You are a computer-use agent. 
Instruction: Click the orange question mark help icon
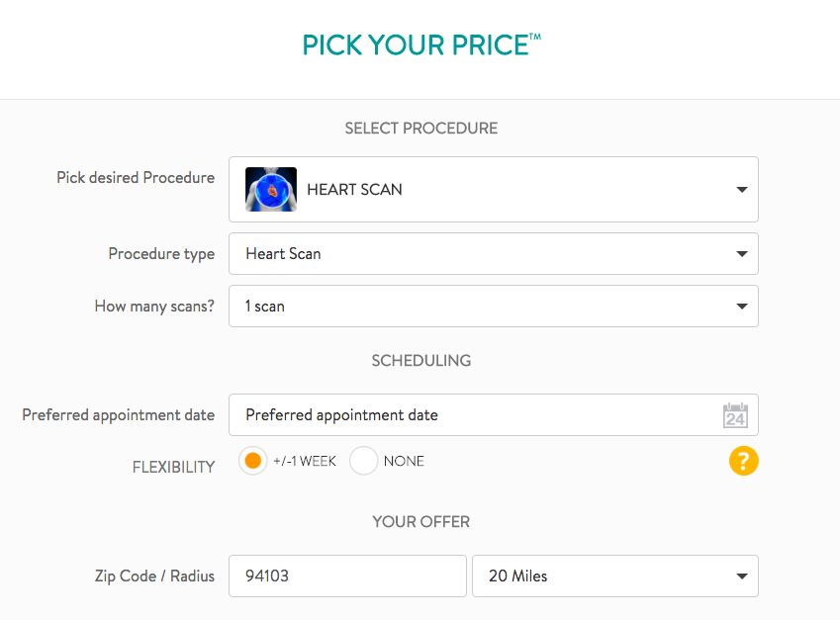coord(744,461)
